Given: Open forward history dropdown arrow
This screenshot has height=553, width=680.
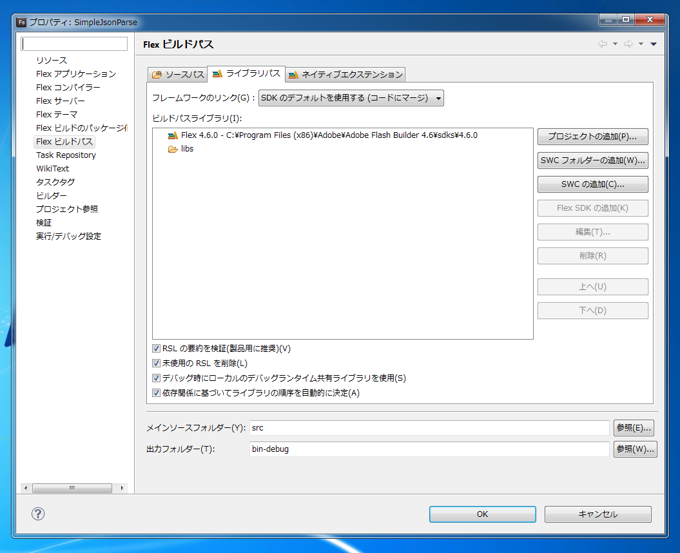Looking at the screenshot, I should 641,44.
